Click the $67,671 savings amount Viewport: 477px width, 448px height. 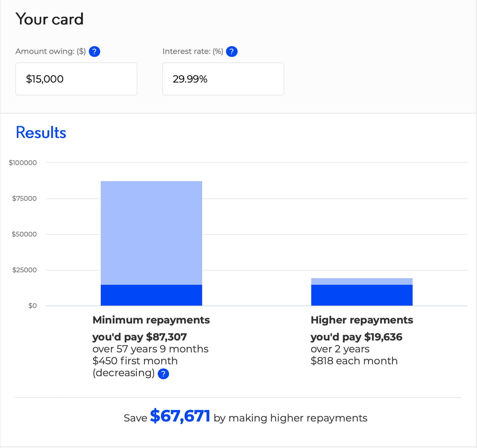(x=180, y=416)
